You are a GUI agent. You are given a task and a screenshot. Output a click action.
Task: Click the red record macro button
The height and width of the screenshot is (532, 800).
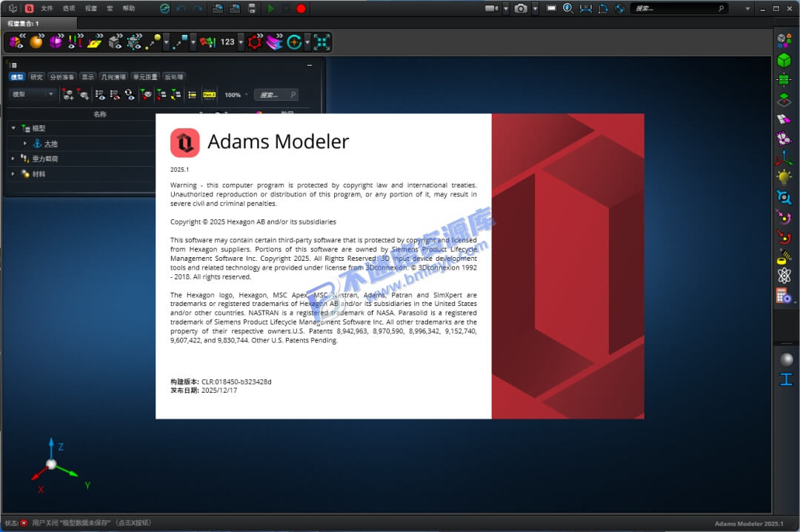click(301, 8)
